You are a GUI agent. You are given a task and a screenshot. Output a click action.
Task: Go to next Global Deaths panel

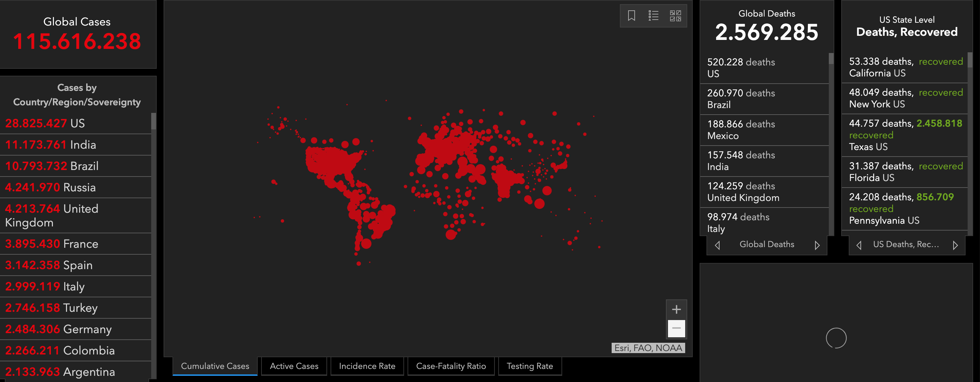(817, 245)
